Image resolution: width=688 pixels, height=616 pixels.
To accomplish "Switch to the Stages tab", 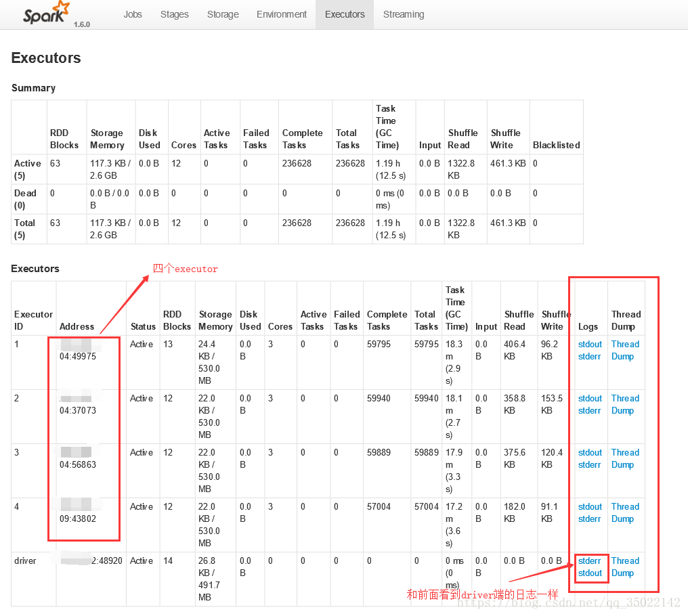I will [175, 14].
